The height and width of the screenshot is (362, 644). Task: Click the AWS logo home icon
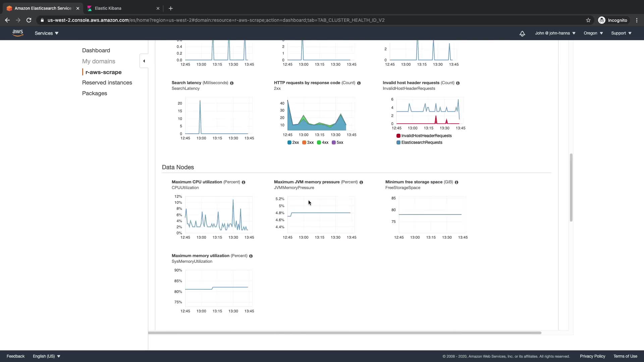pos(18,33)
